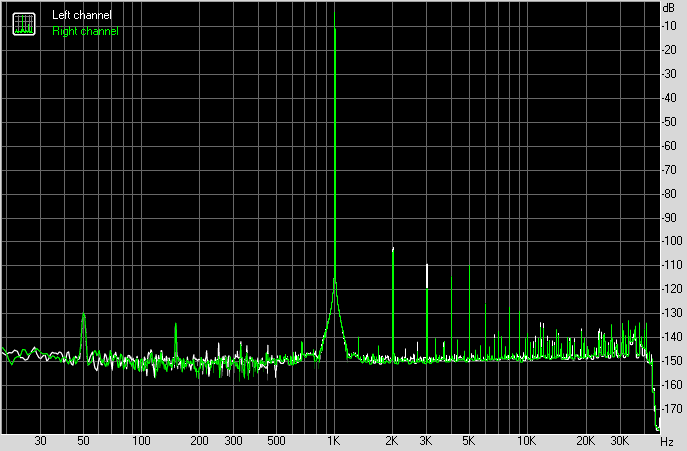The width and height of the screenshot is (687, 451).
Task: Click the 2K frequency axis label
Action: point(392,440)
